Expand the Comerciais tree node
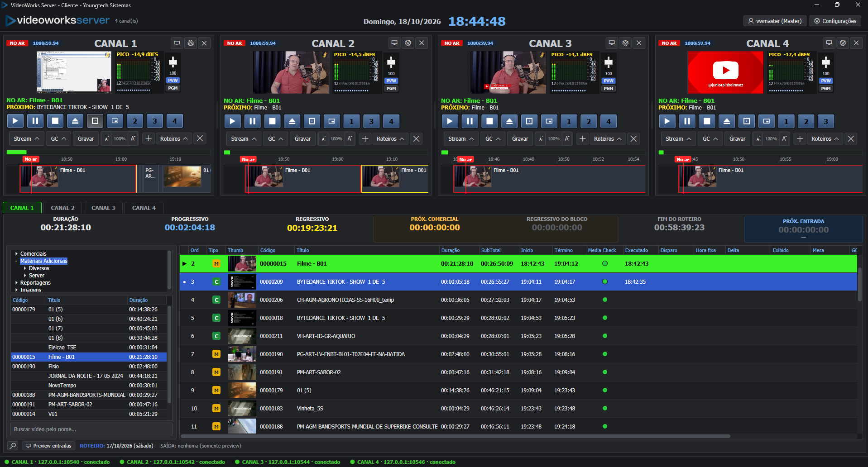The width and height of the screenshot is (868, 467). [x=17, y=254]
